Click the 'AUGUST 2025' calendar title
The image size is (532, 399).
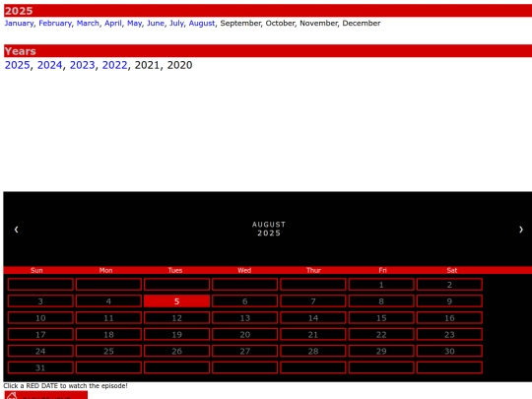click(x=269, y=229)
